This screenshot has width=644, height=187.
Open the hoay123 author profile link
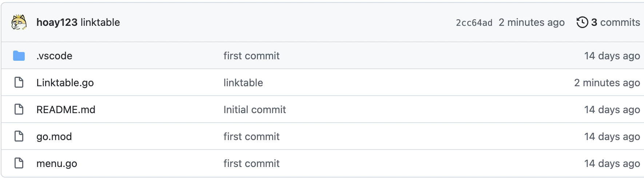[x=57, y=23]
